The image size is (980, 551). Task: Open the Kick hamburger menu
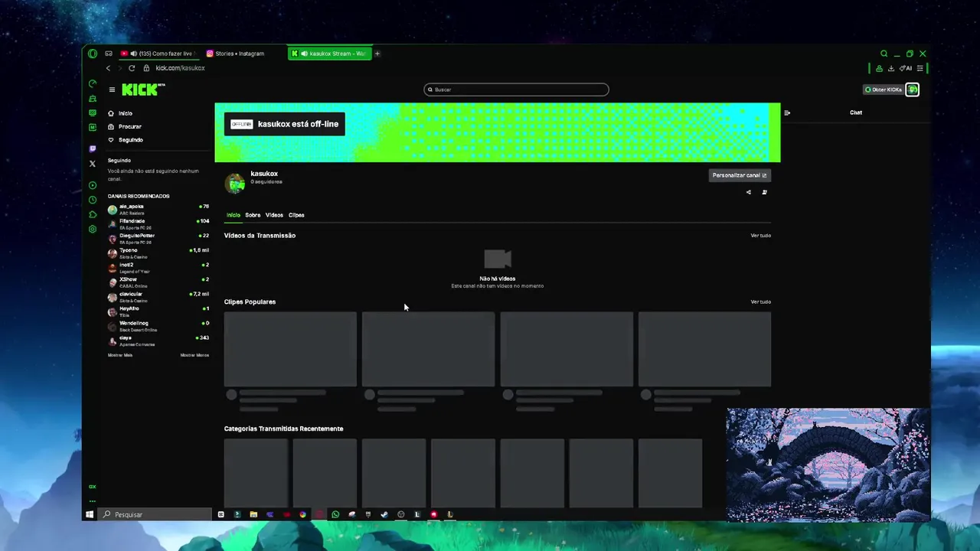[x=112, y=90]
